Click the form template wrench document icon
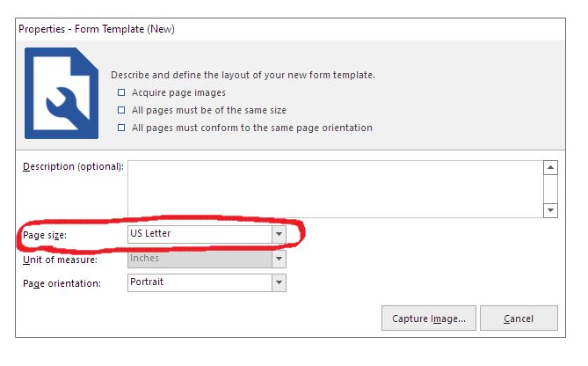Image resolution: width=588 pixels, height=366 pixels. (62, 93)
